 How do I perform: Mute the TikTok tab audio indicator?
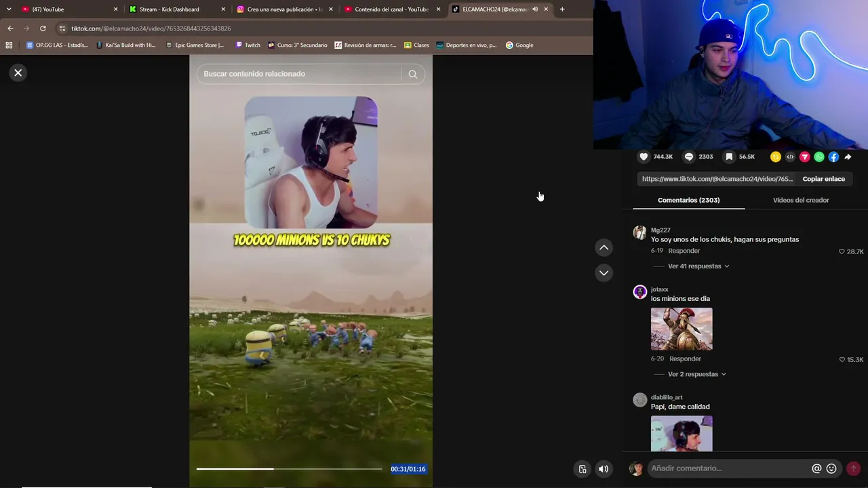pos(535,9)
